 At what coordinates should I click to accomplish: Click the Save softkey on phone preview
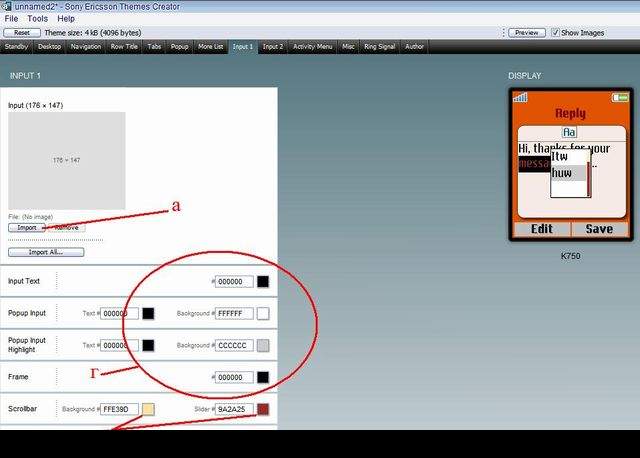(x=599, y=229)
